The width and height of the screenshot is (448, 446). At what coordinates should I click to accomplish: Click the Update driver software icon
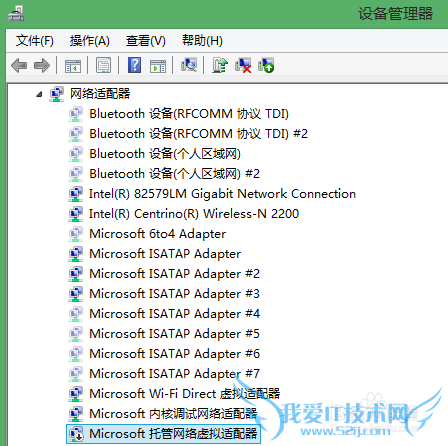220,65
